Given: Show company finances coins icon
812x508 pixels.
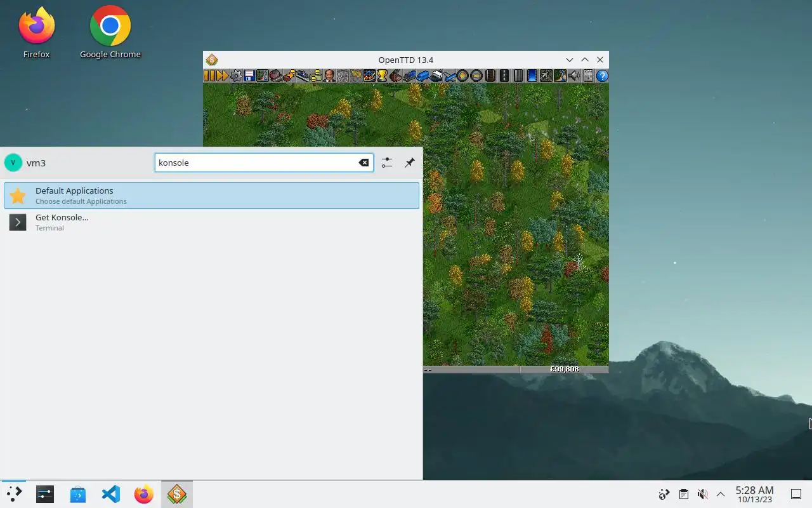Looking at the screenshot, I should [316, 76].
